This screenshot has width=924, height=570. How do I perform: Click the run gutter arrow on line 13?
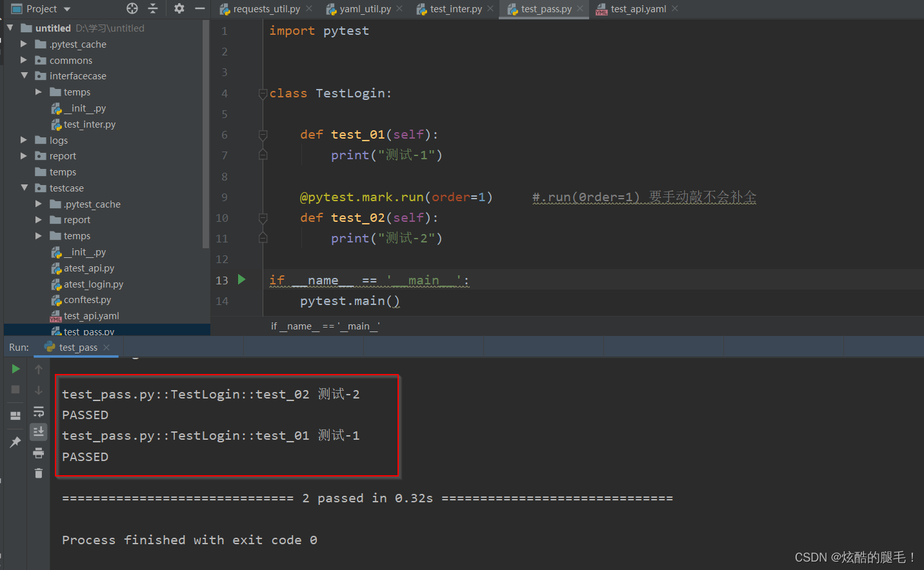tap(242, 279)
